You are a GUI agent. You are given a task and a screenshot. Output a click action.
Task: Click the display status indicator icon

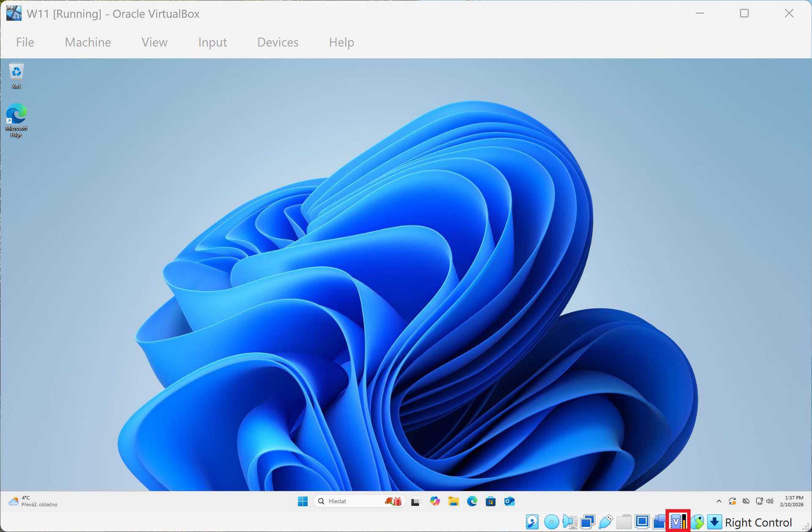(642, 522)
